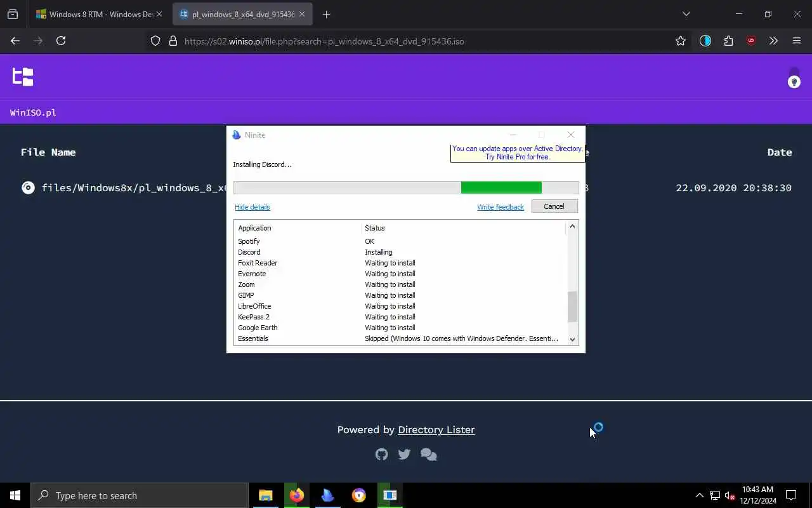This screenshot has height=508, width=812.
Task: Open Directory Lister GitHub icon
Action: [x=381, y=454]
